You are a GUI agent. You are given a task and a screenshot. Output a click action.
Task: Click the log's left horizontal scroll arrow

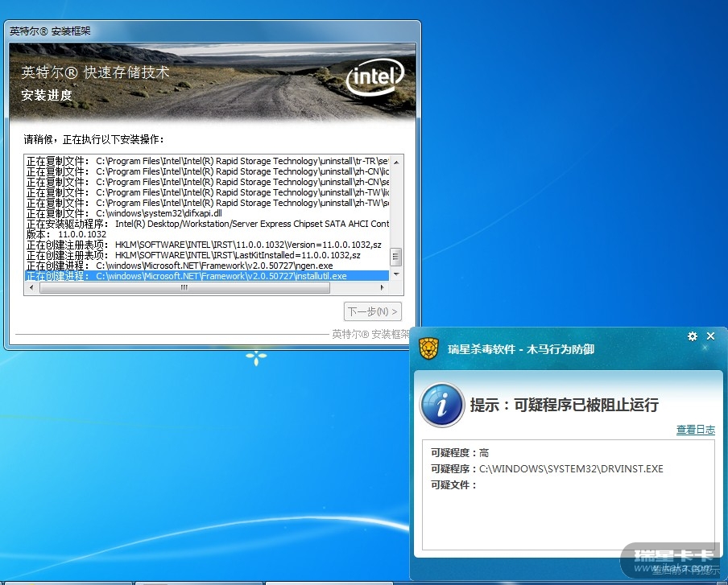pos(31,287)
